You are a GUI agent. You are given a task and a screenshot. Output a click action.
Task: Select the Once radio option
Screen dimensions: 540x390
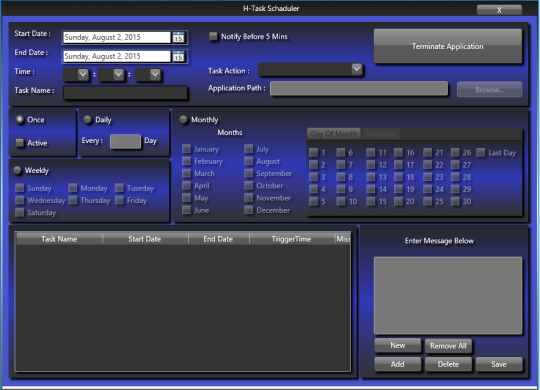pyautogui.click(x=20, y=120)
